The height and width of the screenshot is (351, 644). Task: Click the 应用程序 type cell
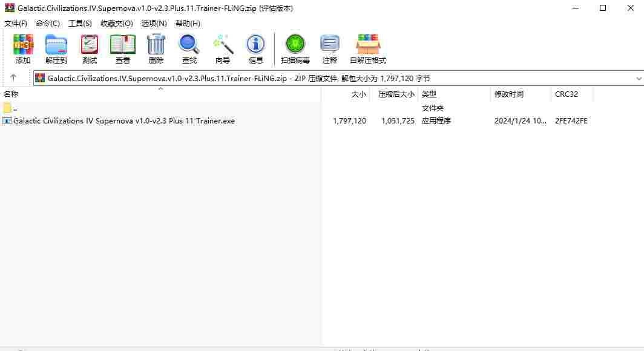[x=436, y=120]
